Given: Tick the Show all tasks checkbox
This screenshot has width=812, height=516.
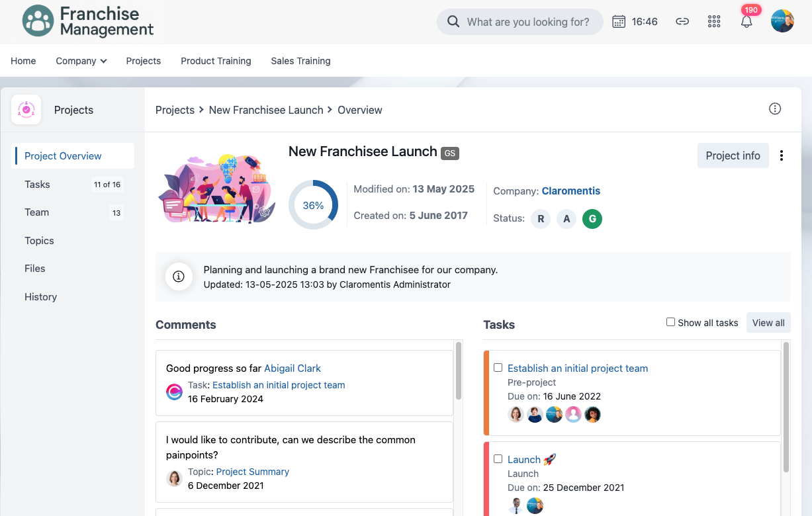Looking at the screenshot, I should point(670,322).
